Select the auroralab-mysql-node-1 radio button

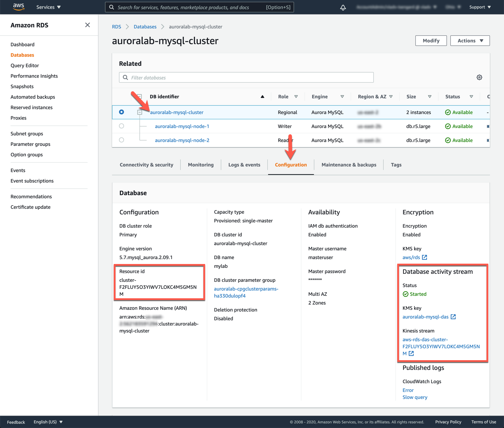(121, 126)
